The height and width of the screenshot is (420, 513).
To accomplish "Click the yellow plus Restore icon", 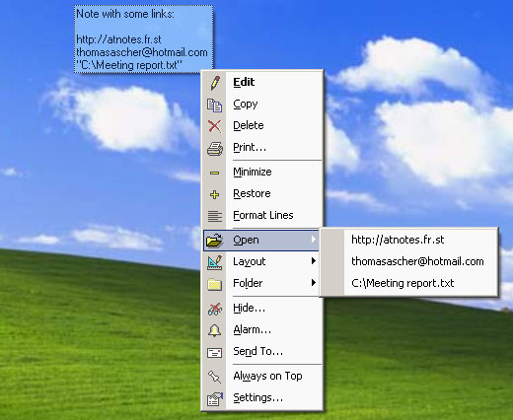I will coord(214,194).
